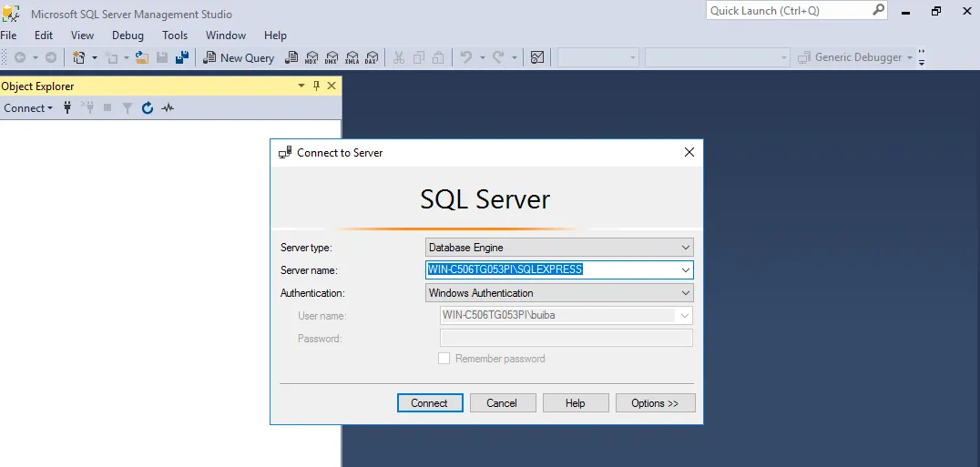Open the View menu

click(x=83, y=36)
